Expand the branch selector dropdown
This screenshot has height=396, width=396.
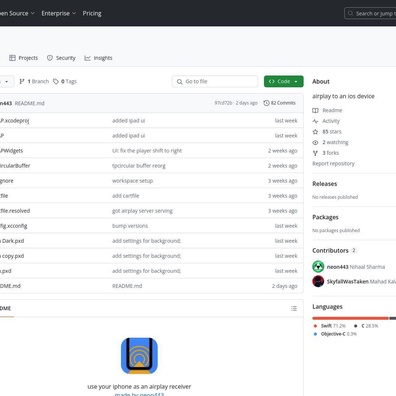coord(6,81)
